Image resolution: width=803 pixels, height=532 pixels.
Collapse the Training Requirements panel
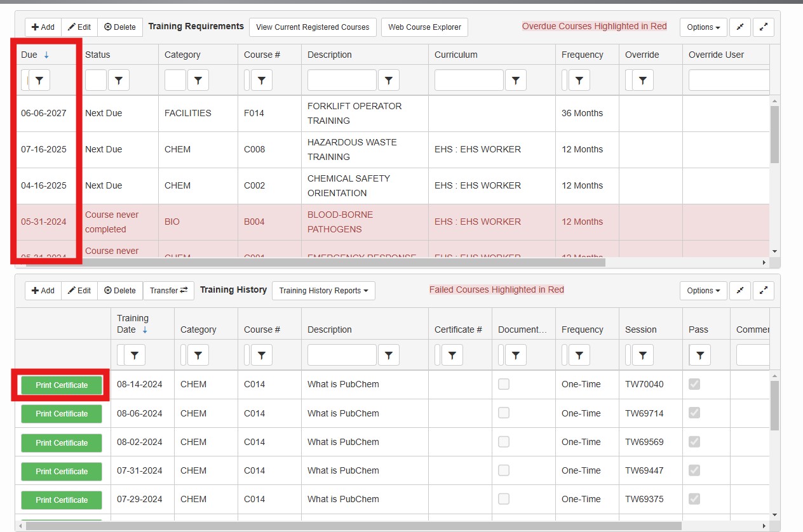[x=740, y=27]
